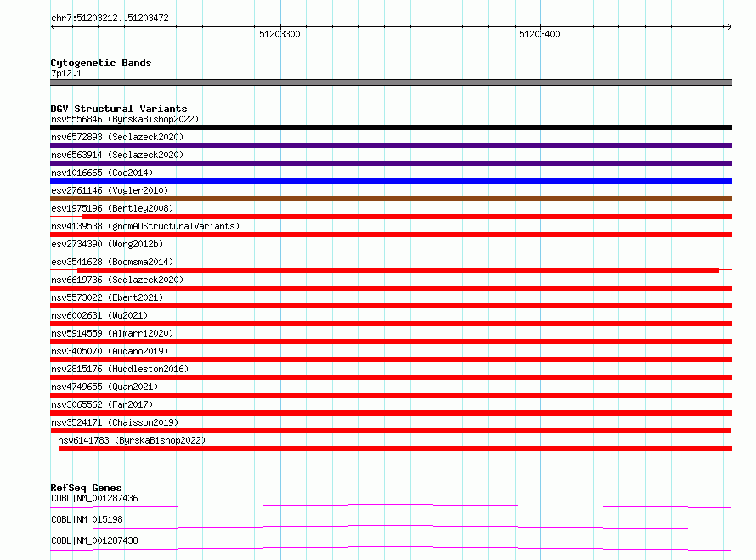Open variant nsv6619736 (Sedlazeck2020) label
The image size is (756, 560).
[x=117, y=280]
